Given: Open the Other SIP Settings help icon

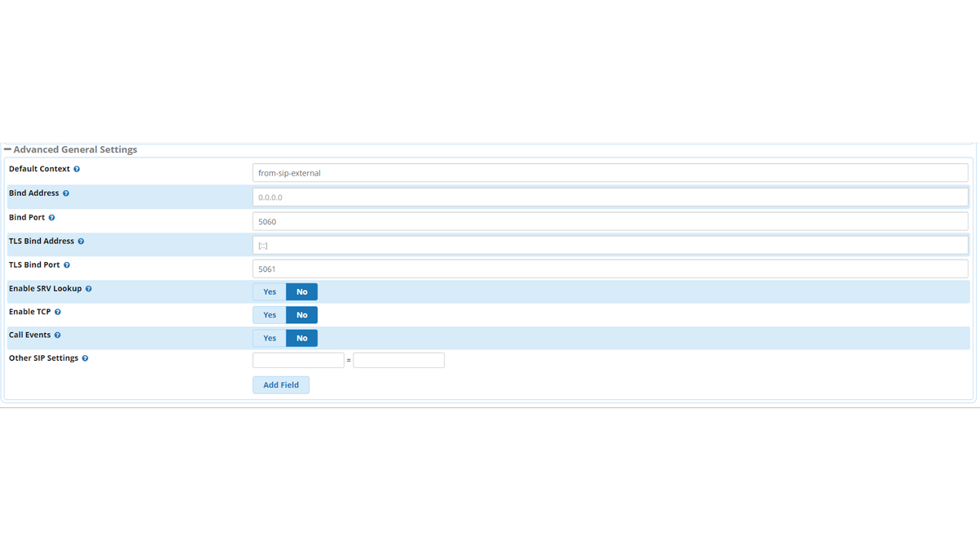Looking at the screenshot, I should click(85, 358).
